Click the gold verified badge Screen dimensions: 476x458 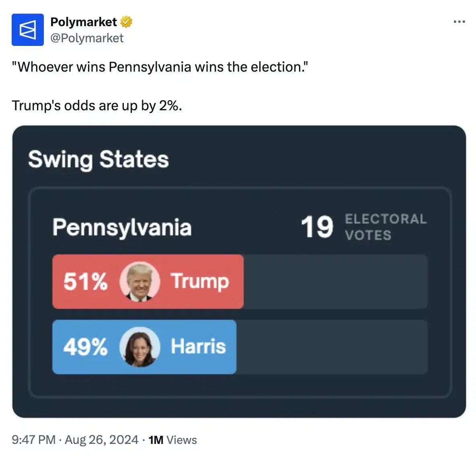point(126,22)
